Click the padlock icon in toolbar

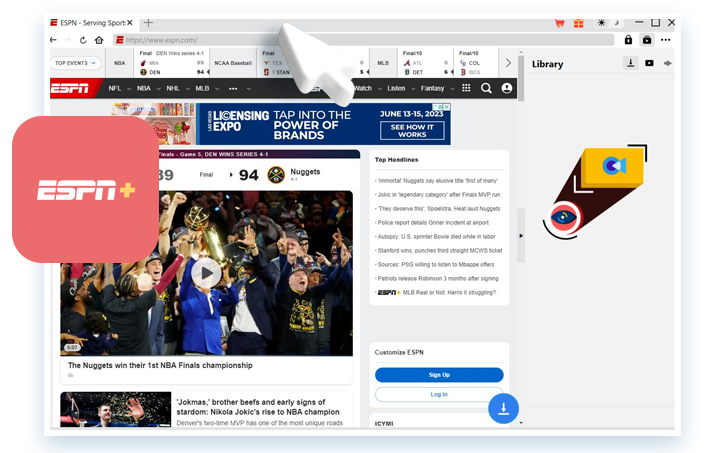628,40
